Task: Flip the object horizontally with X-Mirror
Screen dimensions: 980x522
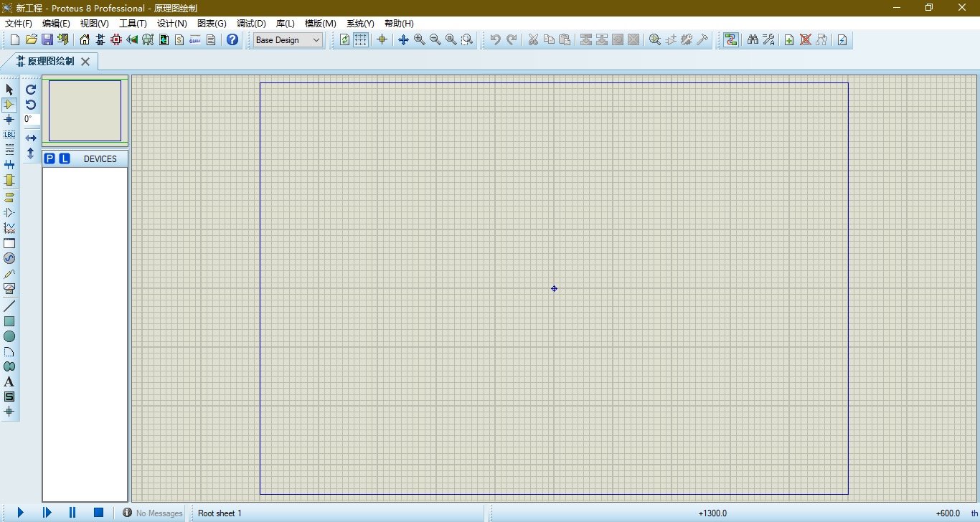Action: point(31,138)
